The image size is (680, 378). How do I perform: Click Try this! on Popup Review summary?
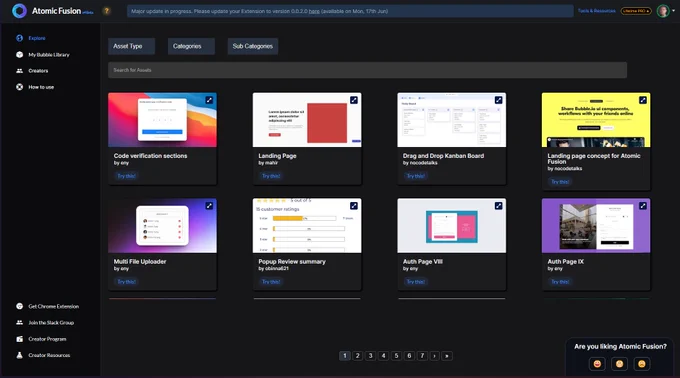271,282
